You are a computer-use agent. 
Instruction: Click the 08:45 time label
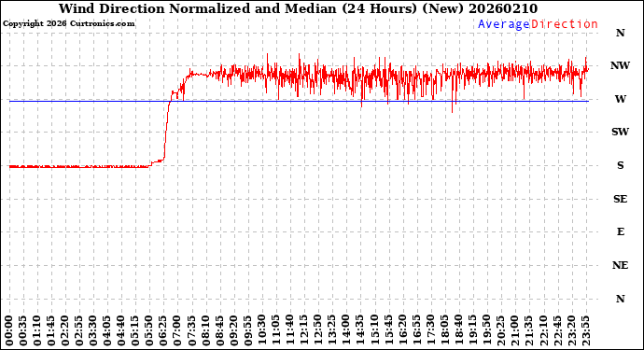220,331
